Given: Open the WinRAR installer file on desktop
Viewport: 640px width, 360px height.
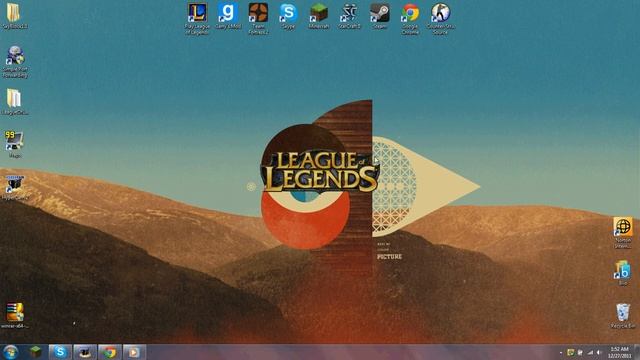Looking at the screenshot, I should pos(15,315).
